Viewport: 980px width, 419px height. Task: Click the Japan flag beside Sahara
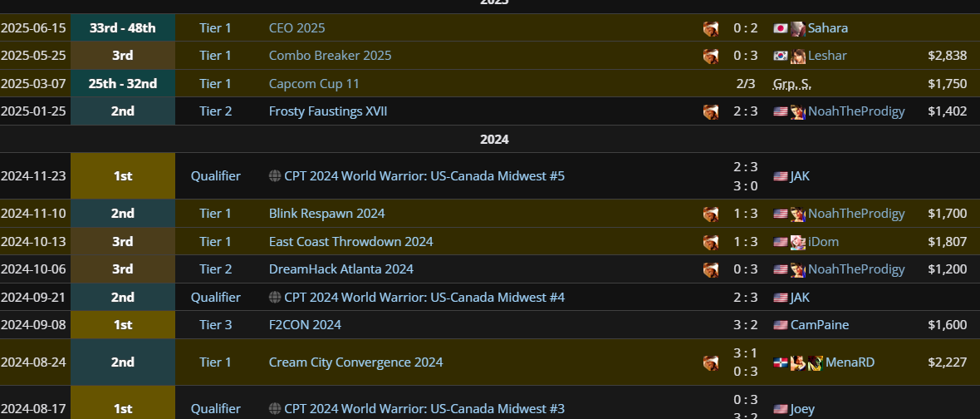[780, 28]
